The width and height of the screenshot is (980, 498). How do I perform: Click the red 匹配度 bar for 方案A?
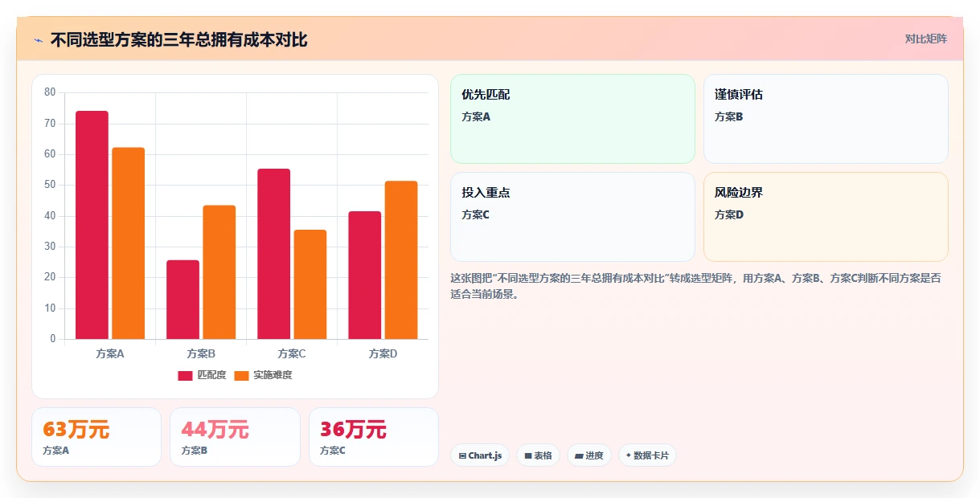tap(92, 225)
